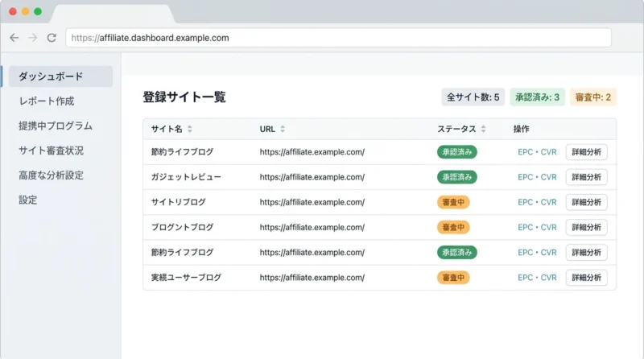Click the browser forward arrow

(32, 38)
